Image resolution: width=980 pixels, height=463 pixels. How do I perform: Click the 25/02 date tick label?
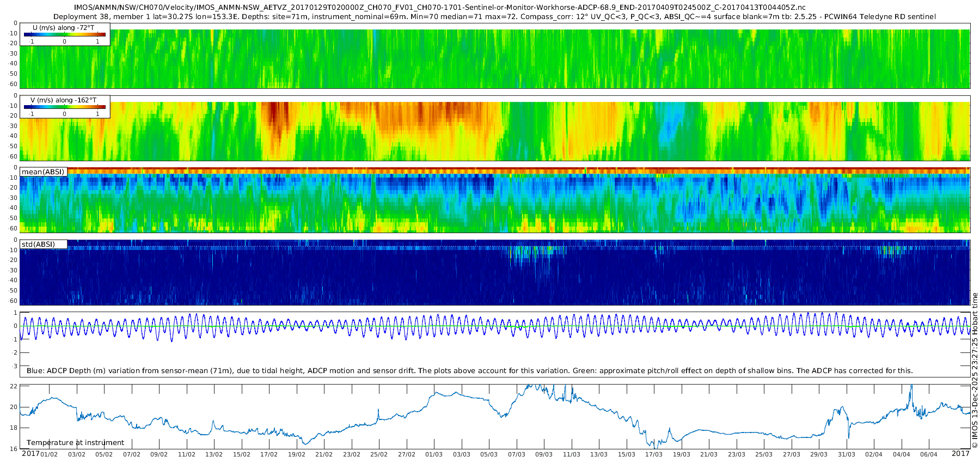point(379,454)
